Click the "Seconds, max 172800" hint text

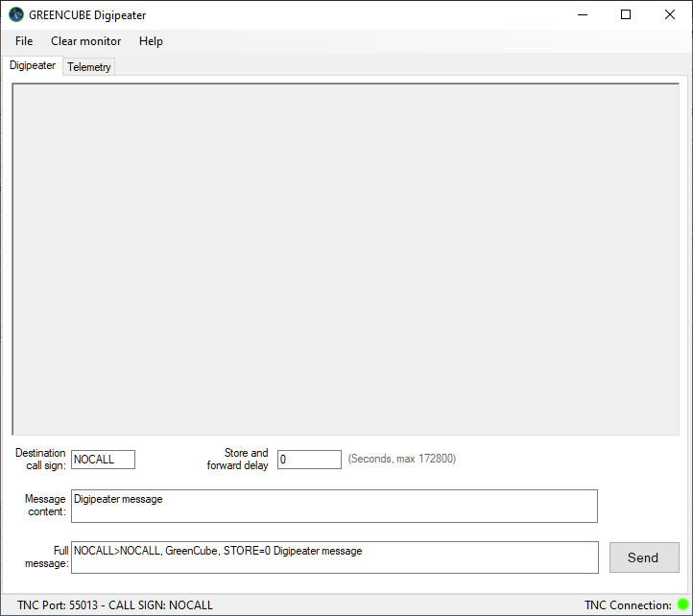point(401,460)
